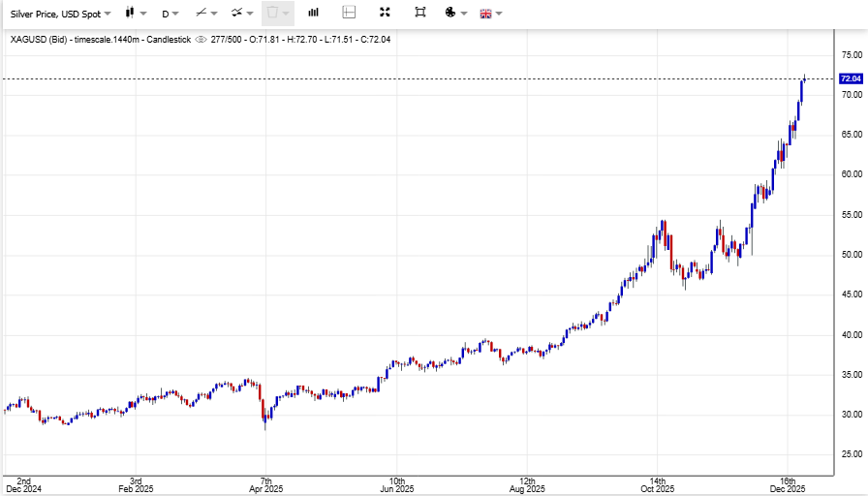This screenshot has height=496, width=868.
Task: Open the Silver Price, USD Spot instrument dropdown
Action: click(60, 14)
